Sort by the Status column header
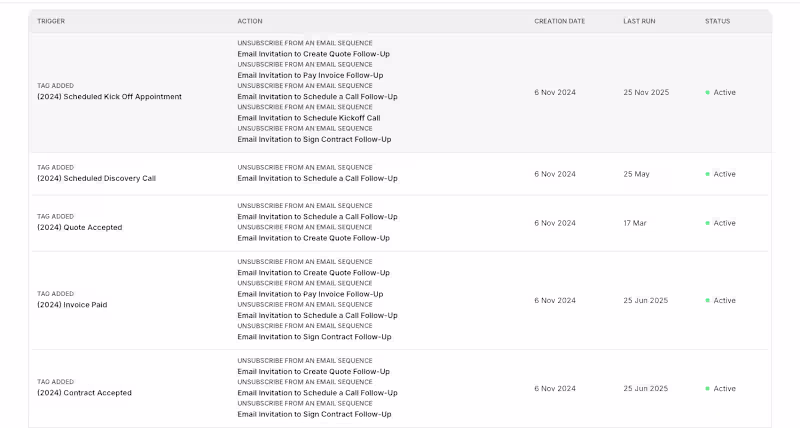The height and width of the screenshot is (428, 800). 717,21
